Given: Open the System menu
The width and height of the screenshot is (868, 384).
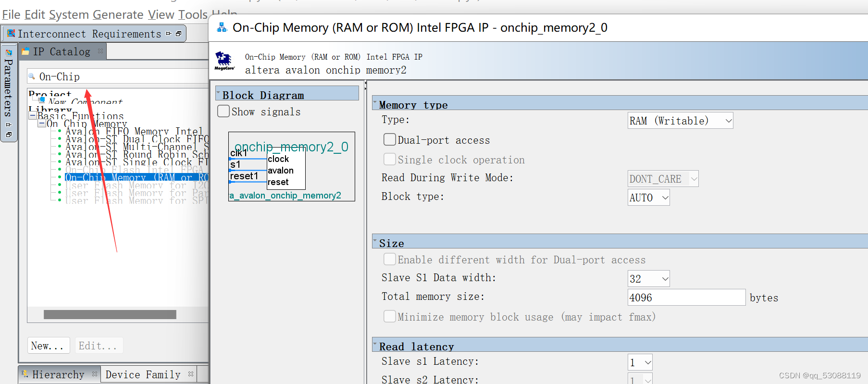Looking at the screenshot, I should click(x=69, y=15).
